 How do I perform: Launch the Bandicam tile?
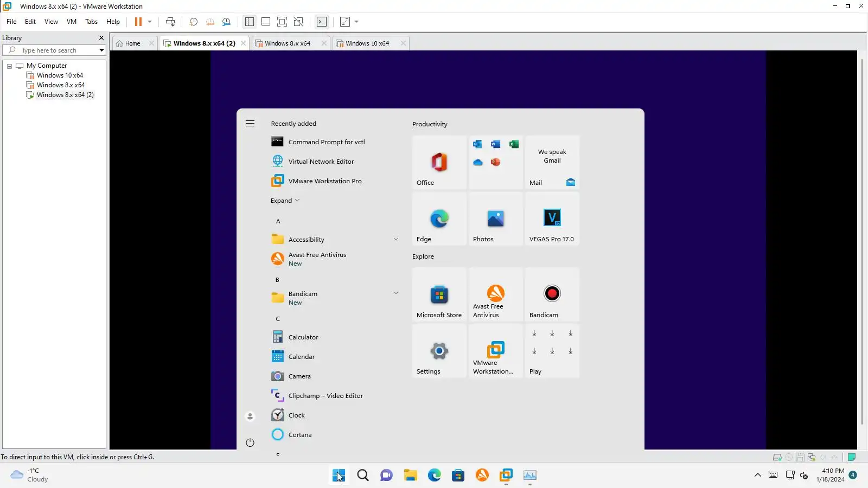(x=552, y=294)
